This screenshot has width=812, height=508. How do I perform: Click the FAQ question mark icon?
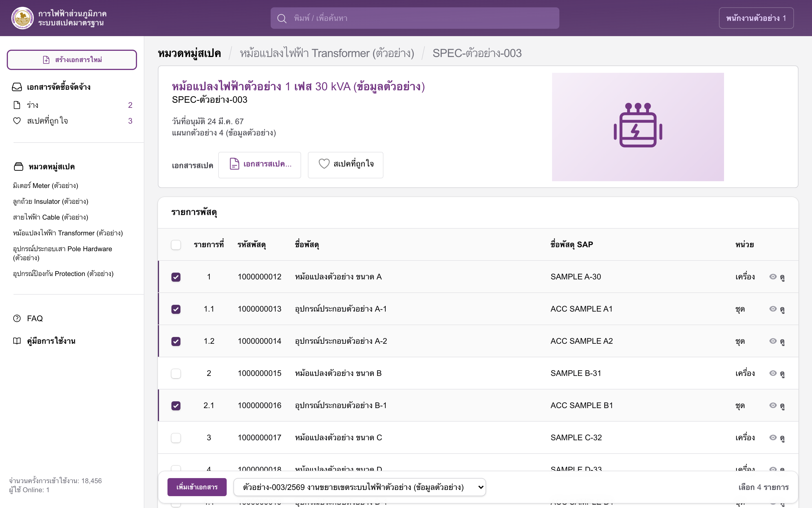[17, 318]
